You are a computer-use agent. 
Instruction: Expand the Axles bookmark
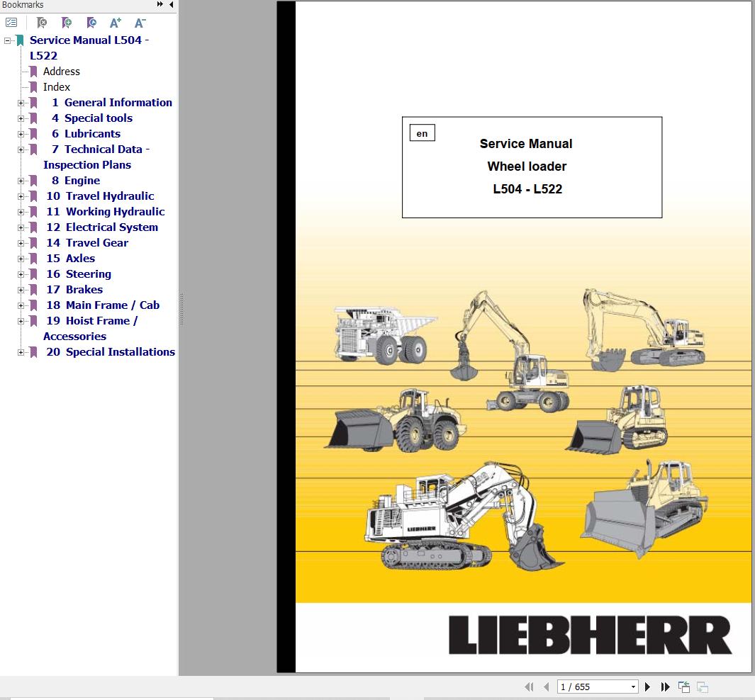pos(21,259)
